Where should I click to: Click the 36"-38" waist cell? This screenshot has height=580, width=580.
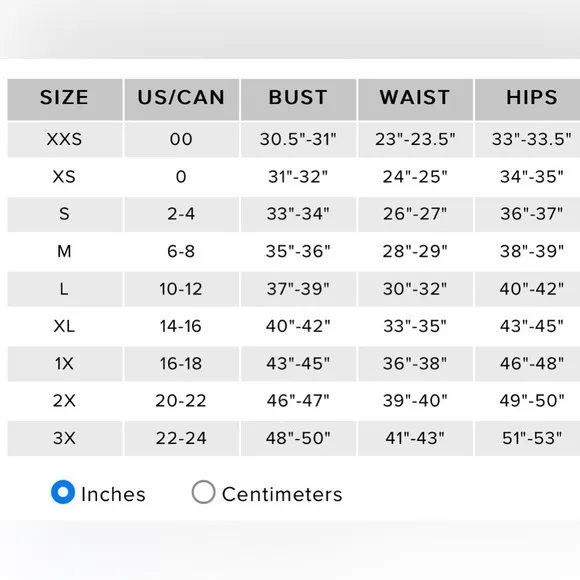(415, 364)
